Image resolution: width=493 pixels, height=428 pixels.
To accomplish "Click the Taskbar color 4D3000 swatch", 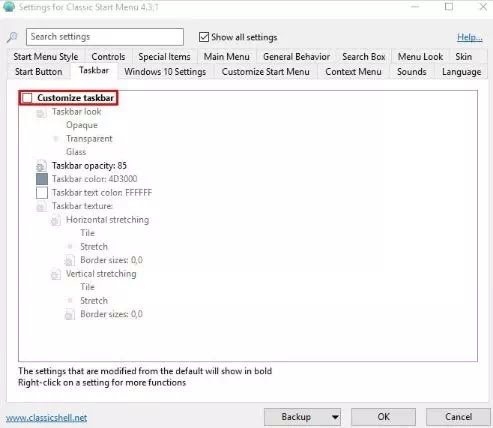I will (42, 179).
